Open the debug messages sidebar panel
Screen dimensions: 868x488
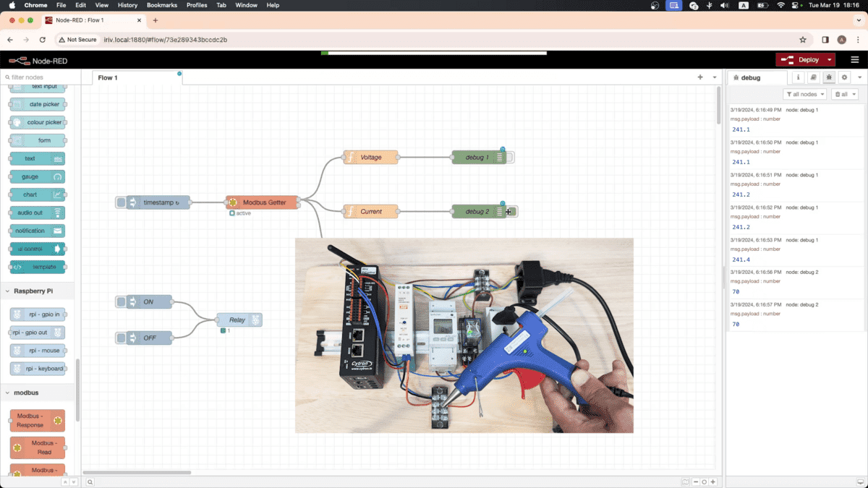tap(829, 77)
